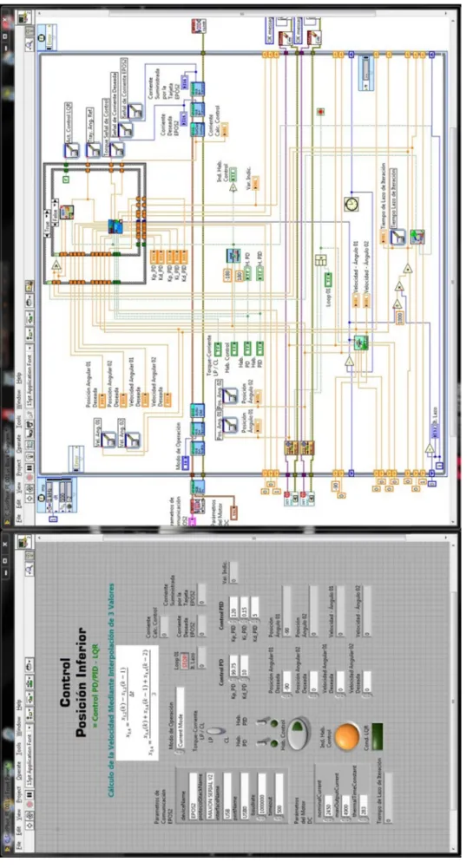Open Distribute Objects dropdown in Block Diagram
The height and width of the screenshot is (868, 473).
(30, 316)
